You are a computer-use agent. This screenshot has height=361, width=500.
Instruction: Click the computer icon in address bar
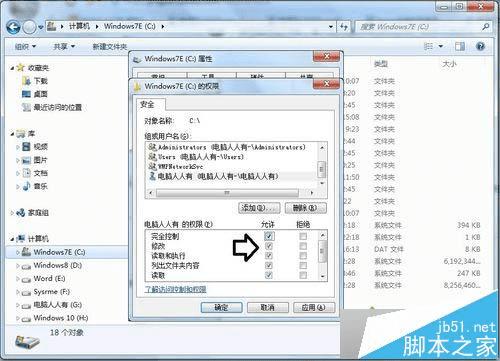51,26
